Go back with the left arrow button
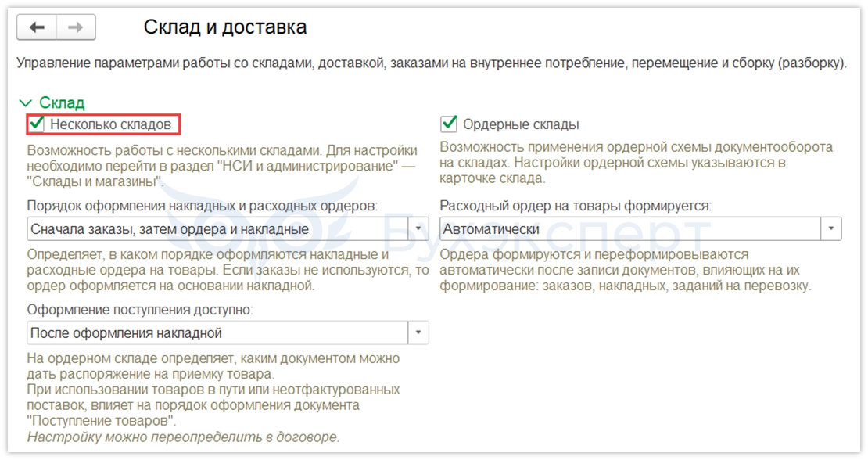This screenshot has height=460, width=868. (38, 27)
